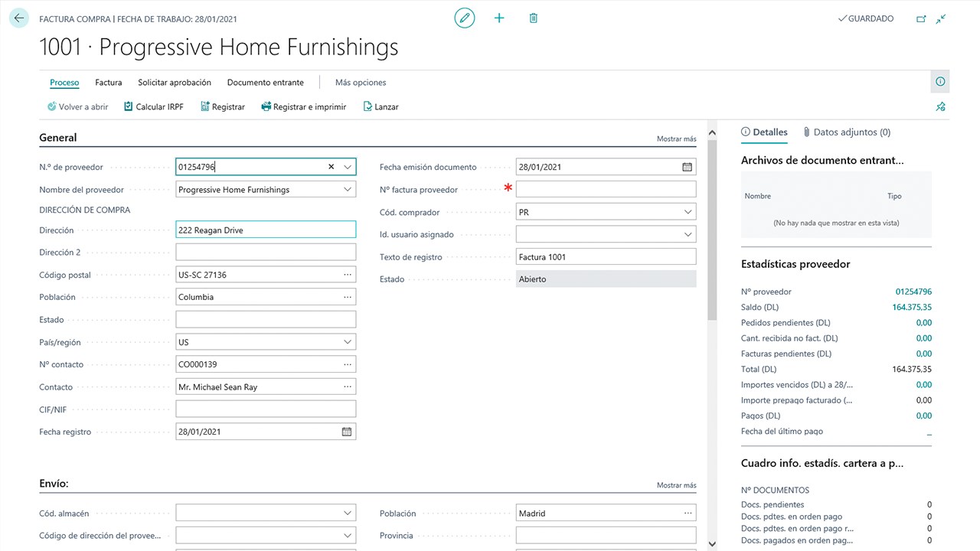The image size is (980, 551).
Task: Click the Dirección field
Action: (266, 230)
